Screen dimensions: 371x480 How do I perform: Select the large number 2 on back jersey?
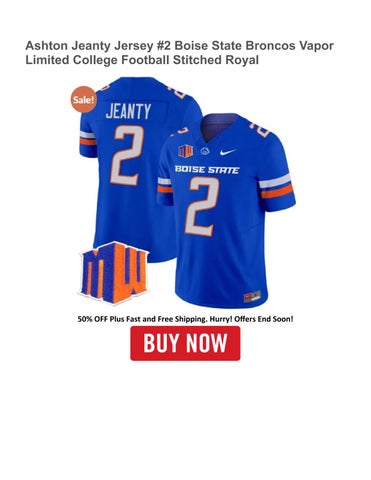pos(128,155)
